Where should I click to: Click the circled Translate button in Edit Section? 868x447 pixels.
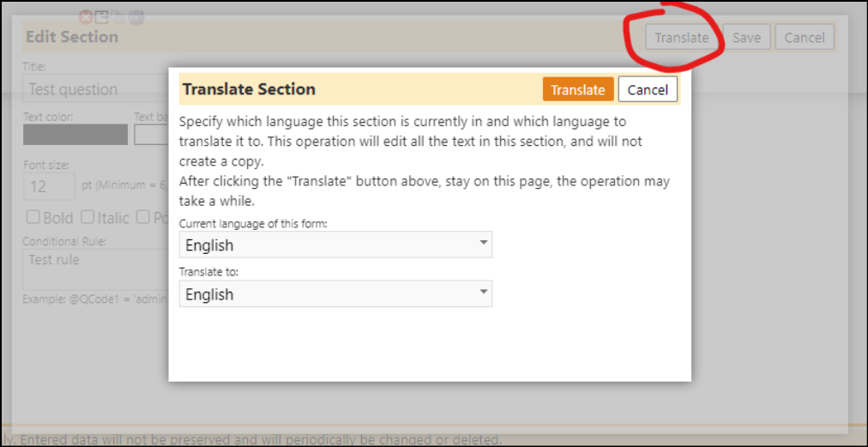click(x=681, y=38)
